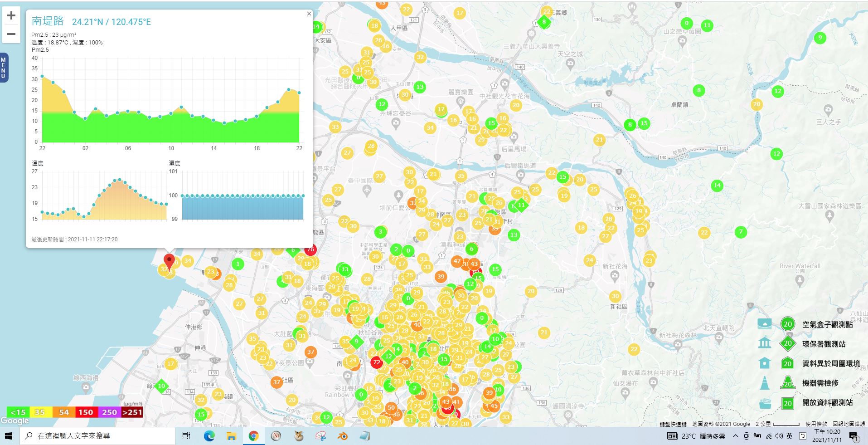Screen dimensions: 868x445
Task: Click the 麗寶樂園 landmark icon
Action: [461, 102]
